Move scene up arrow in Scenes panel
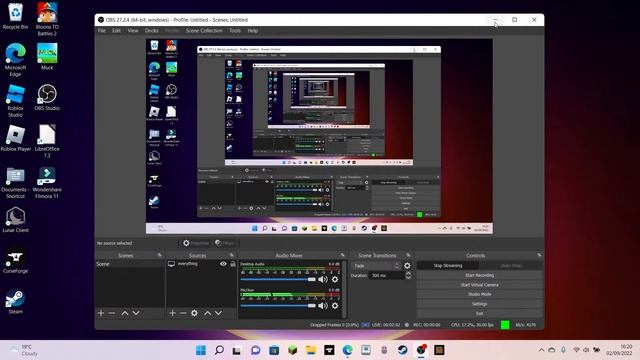Viewport: 640px width, 360px height. coord(125,313)
